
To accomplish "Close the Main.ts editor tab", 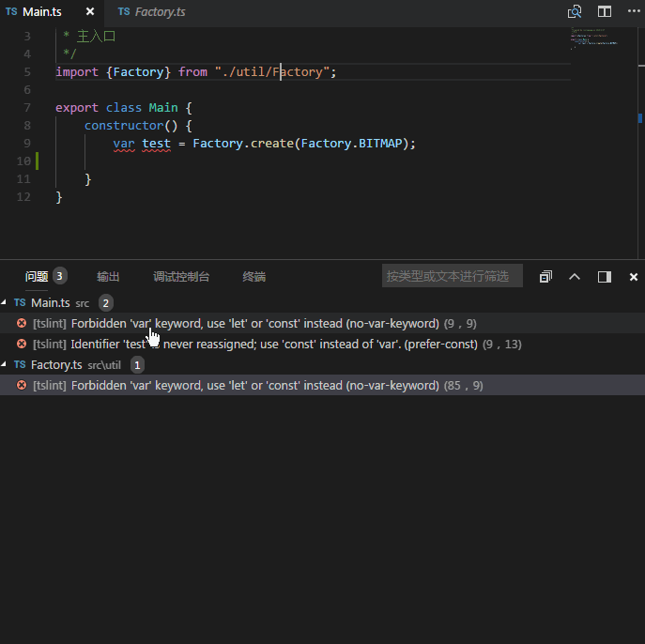I will pos(90,12).
